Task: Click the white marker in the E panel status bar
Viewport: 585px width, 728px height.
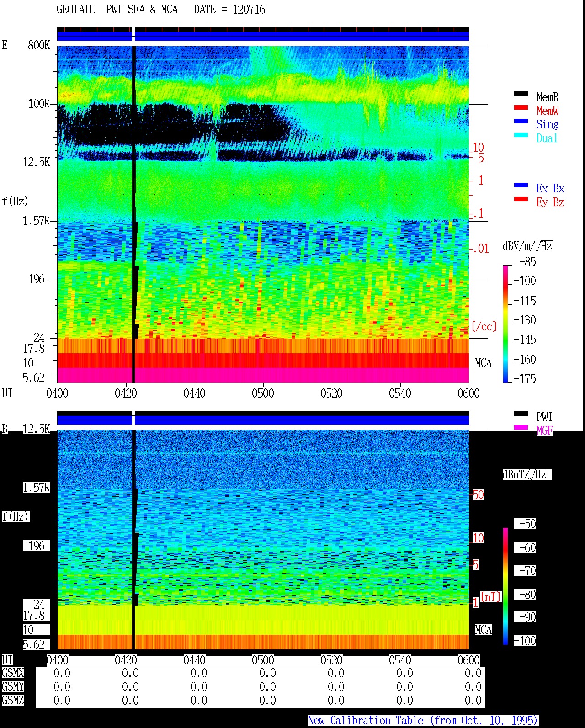Action: click(x=133, y=34)
